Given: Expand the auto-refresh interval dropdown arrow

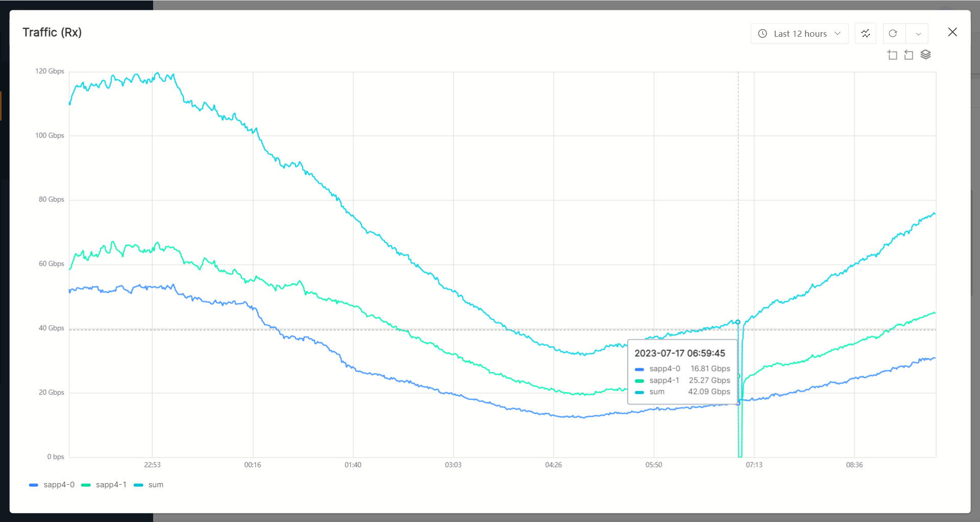Looking at the screenshot, I should click(x=918, y=34).
